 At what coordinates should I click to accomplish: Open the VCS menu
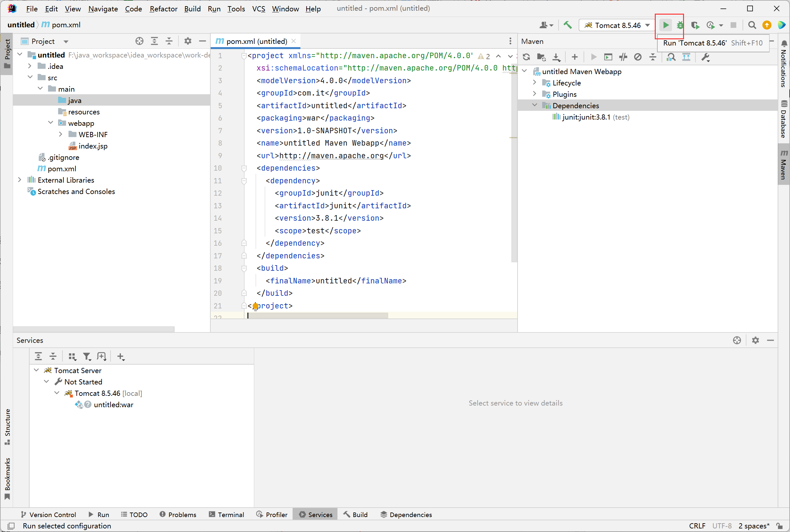click(258, 8)
